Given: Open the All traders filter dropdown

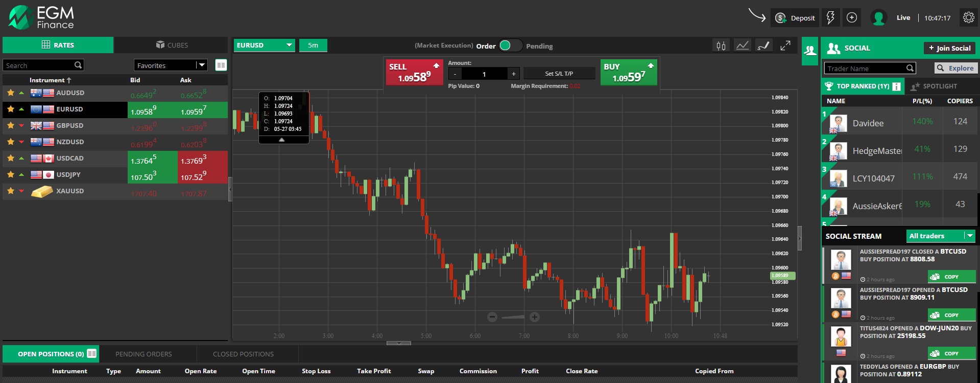Looking at the screenshot, I should (941, 236).
